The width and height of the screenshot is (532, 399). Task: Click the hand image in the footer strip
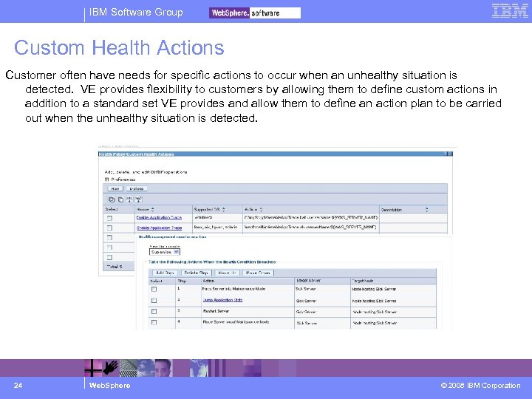pyautogui.click(x=111, y=368)
